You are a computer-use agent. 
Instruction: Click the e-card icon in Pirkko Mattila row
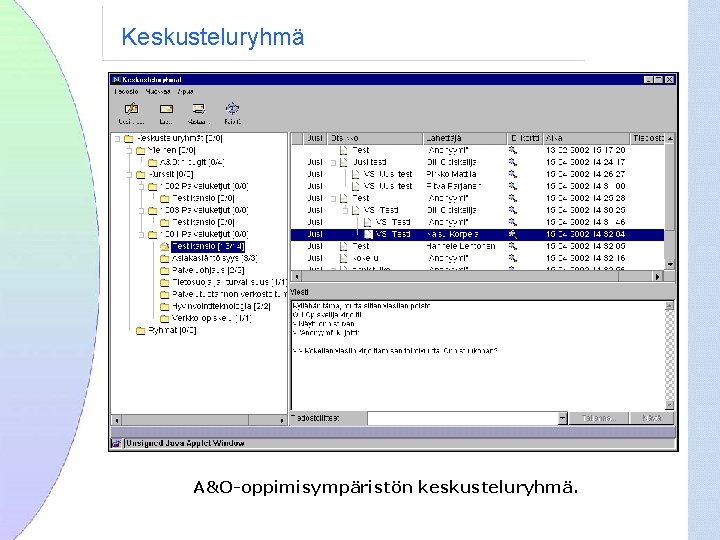[x=512, y=174]
